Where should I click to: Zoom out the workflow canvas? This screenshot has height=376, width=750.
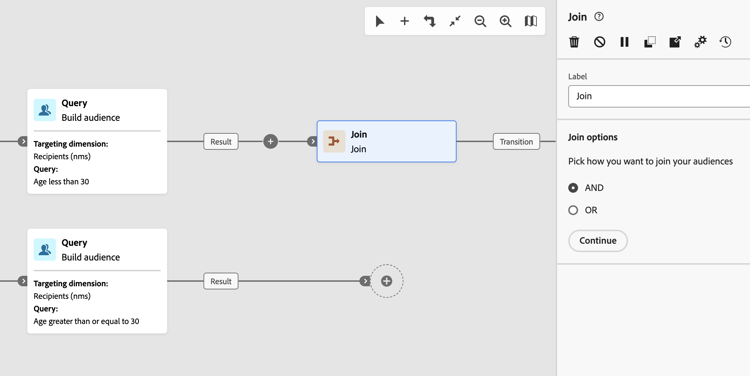(x=480, y=21)
